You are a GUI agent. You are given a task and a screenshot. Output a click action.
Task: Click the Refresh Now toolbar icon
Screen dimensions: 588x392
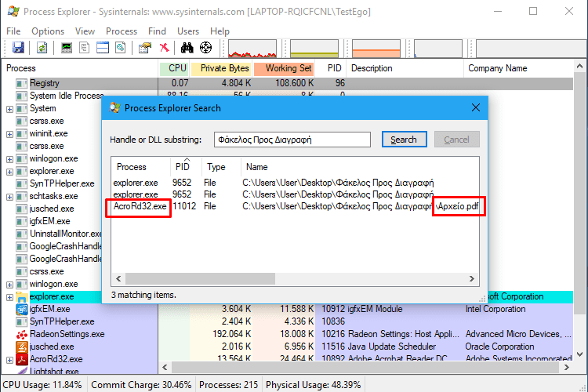tap(42, 48)
